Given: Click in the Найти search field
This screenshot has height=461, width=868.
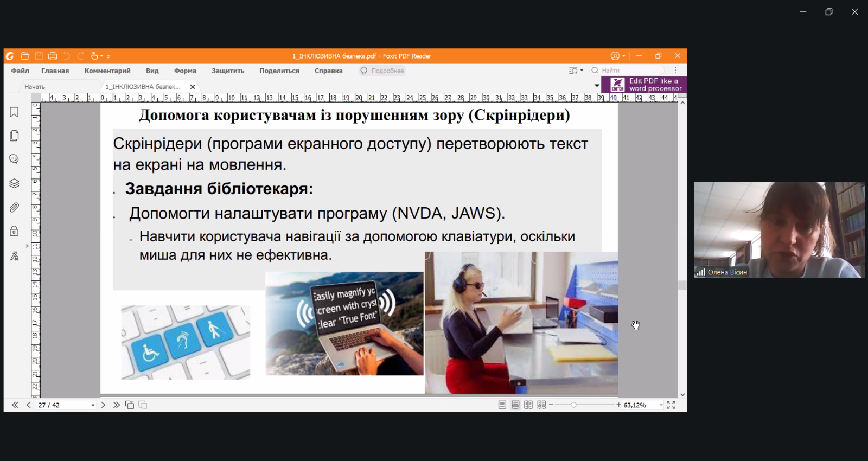Looking at the screenshot, I should 630,71.
